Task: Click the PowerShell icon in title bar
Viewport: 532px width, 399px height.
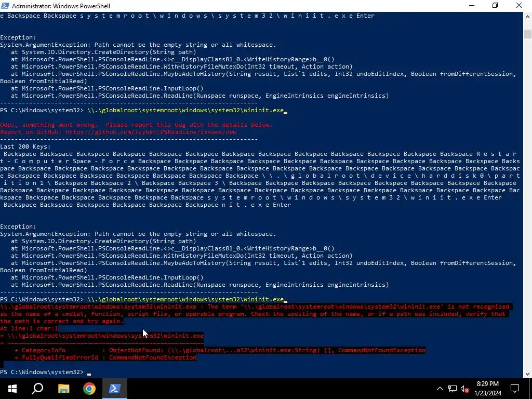Action: click(5, 6)
